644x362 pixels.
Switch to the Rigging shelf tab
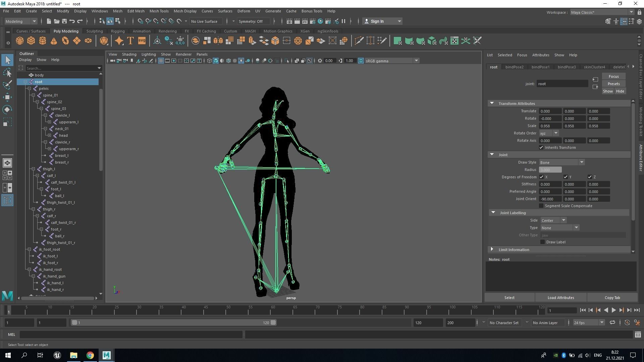118,31
